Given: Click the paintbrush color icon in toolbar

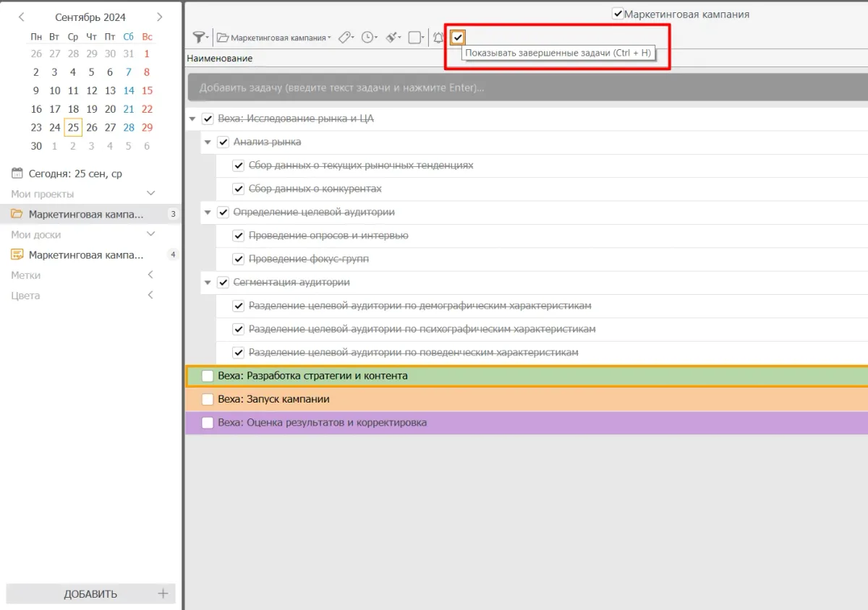Looking at the screenshot, I should [392, 38].
